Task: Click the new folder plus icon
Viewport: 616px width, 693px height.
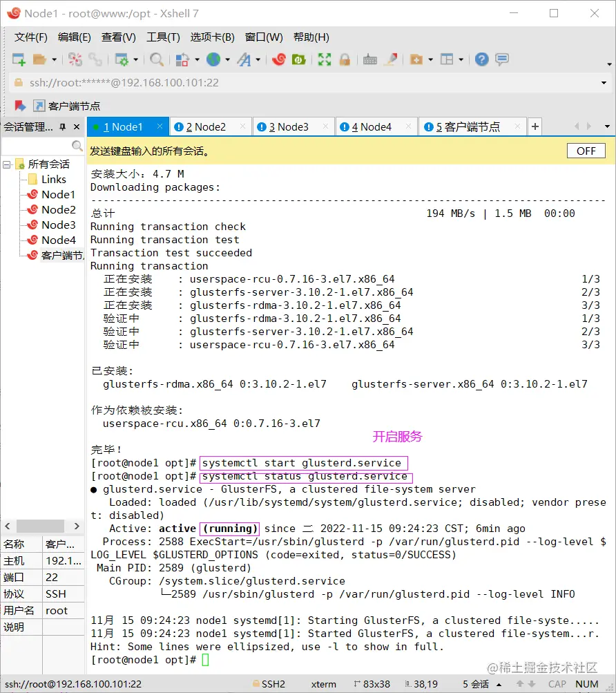Action: (x=416, y=59)
